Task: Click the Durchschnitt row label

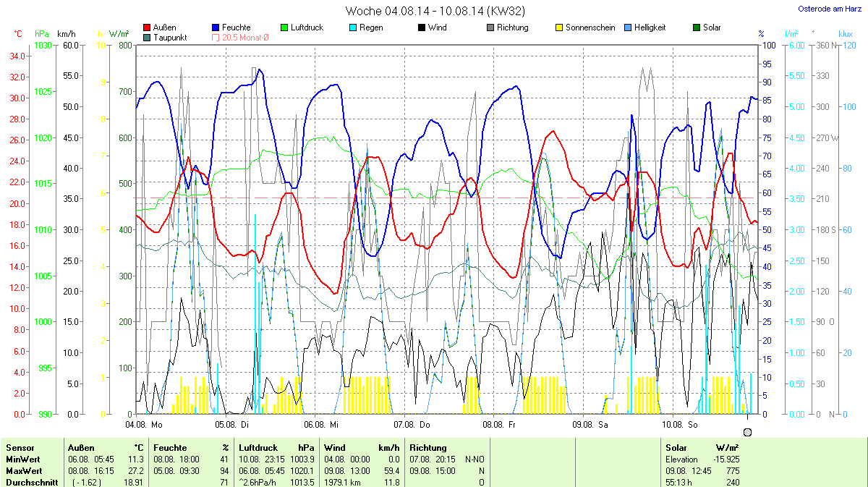Action: [x=31, y=482]
